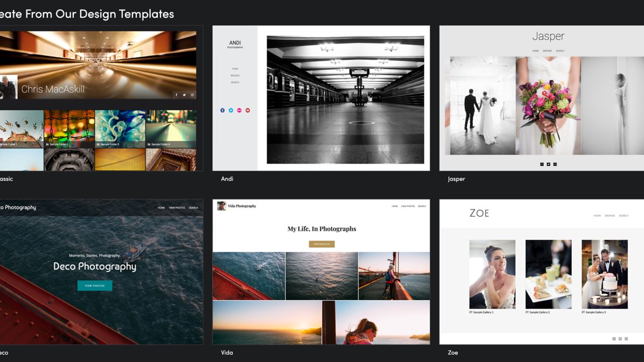Click Facebook icon on Chris MacAskill banner
The width and height of the screenshot is (644, 362).
click(176, 95)
